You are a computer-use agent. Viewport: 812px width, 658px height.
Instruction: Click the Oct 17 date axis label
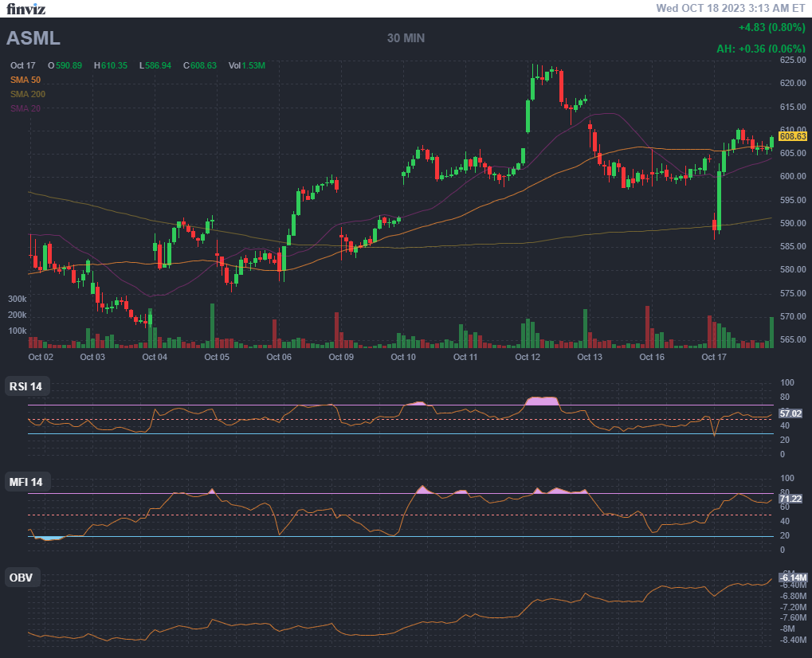pos(714,358)
